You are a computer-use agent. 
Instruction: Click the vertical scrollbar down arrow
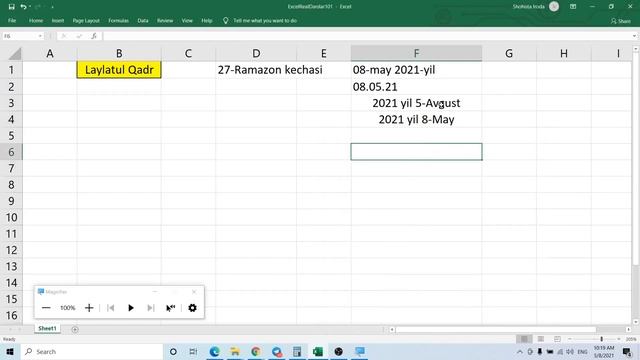tap(636, 322)
